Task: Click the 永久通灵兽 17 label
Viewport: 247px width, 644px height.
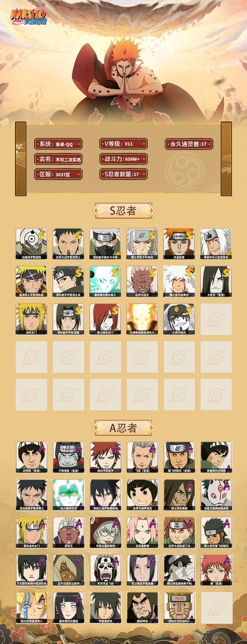Action: 189,144
